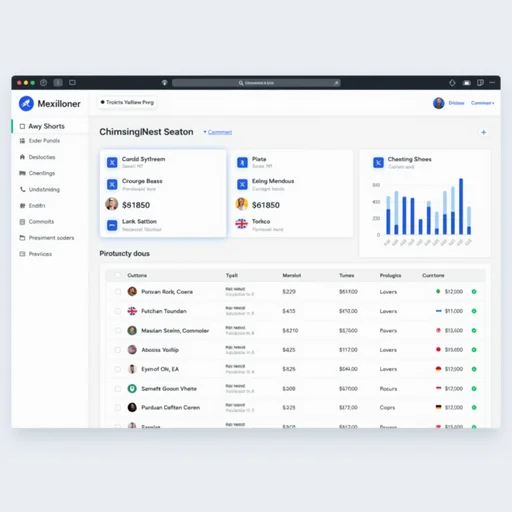The height and width of the screenshot is (512, 512).
Task: Check the Purvan Rork, Coera row checkbox
Action: 118,292
